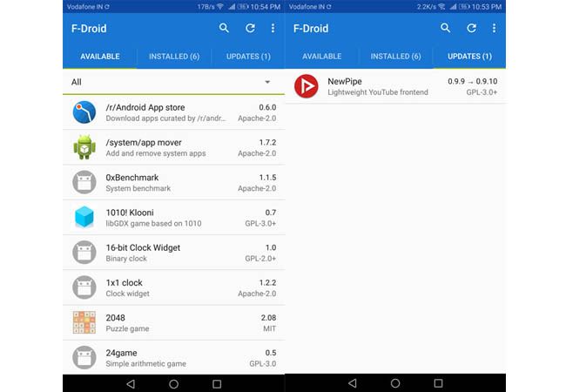Open the NewPipe update entry title
The height and width of the screenshot is (392, 566).
click(x=344, y=81)
